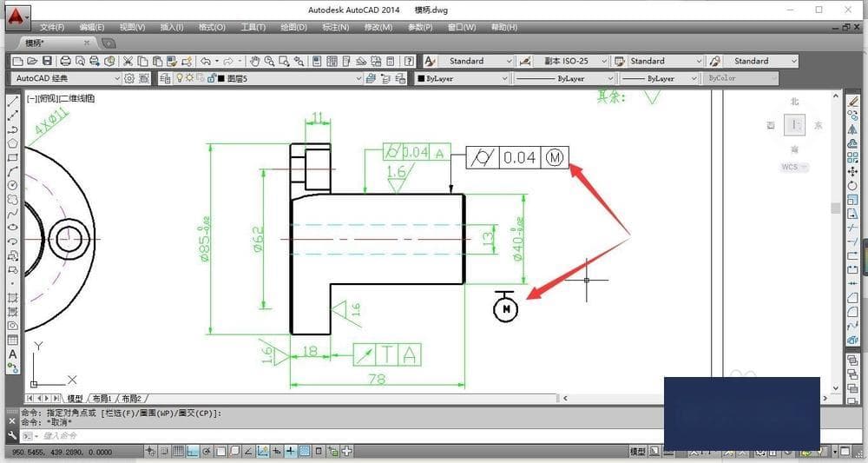Open the 格式(O) menu

(x=212, y=27)
